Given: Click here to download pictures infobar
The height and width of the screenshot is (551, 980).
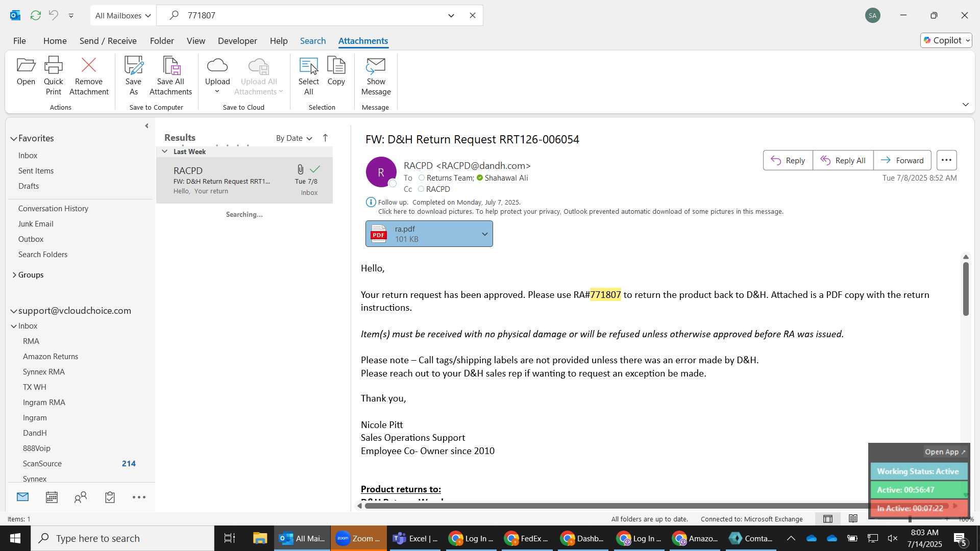Looking at the screenshot, I should pos(580,212).
